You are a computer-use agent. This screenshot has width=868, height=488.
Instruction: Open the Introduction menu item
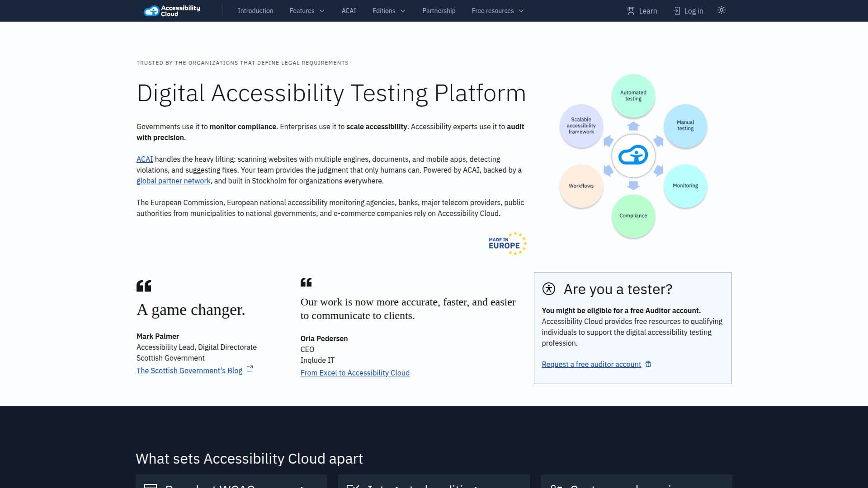[255, 11]
